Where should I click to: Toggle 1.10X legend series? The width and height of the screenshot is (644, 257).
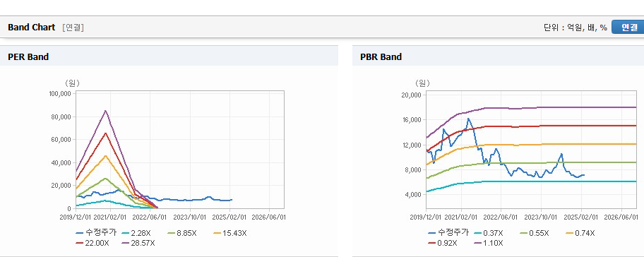click(489, 243)
